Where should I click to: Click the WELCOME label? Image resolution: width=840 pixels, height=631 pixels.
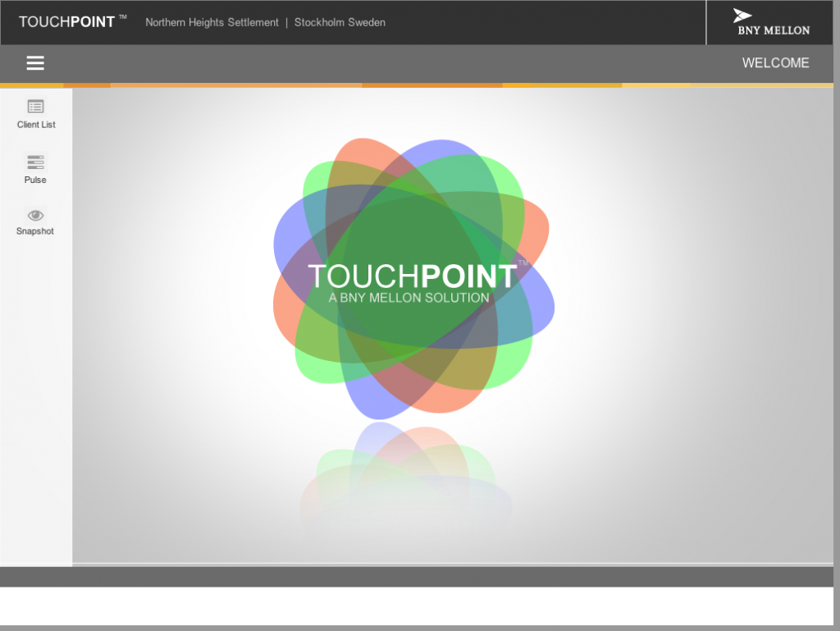[x=775, y=62]
